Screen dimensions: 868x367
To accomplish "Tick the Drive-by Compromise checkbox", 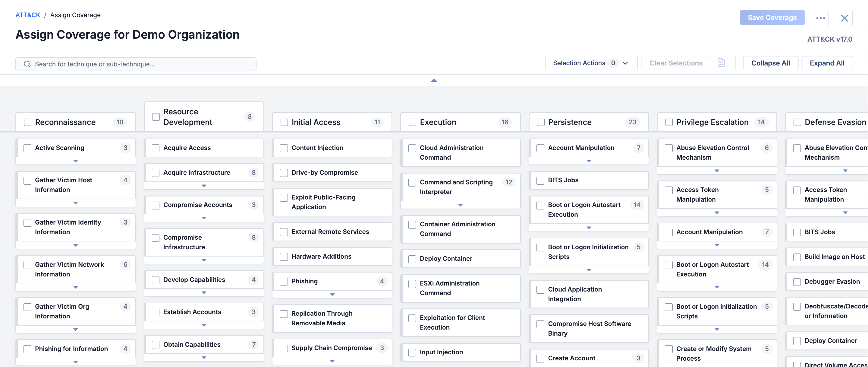I will tap(284, 173).
